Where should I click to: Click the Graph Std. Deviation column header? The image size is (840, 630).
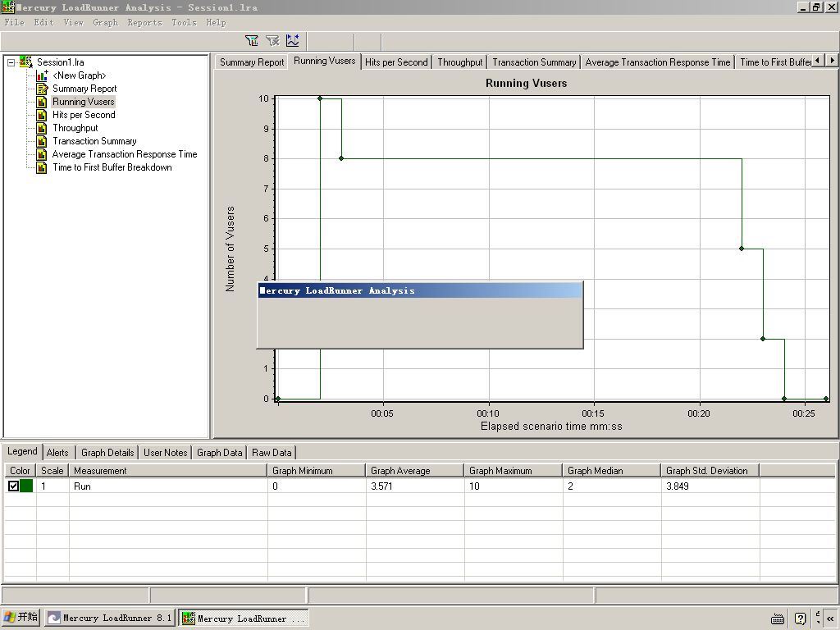tap(710, 470)
